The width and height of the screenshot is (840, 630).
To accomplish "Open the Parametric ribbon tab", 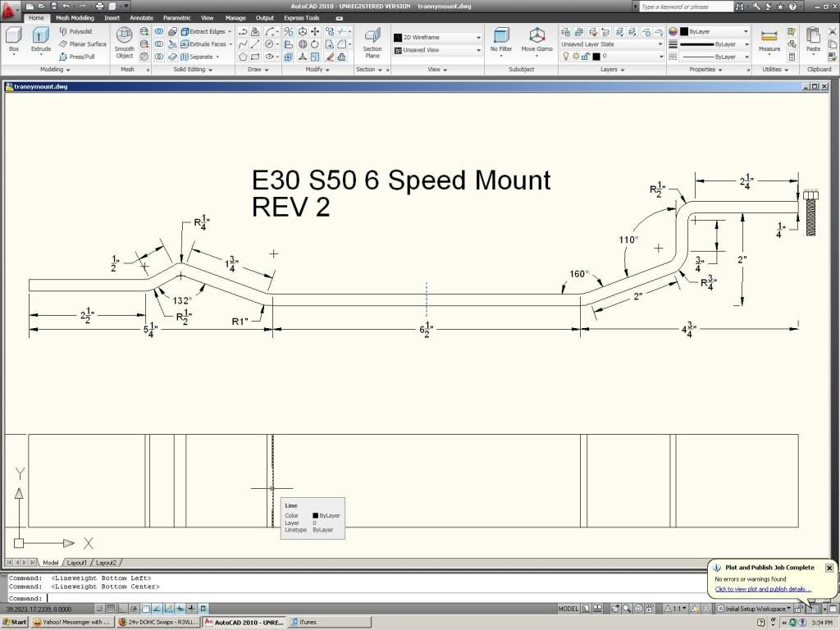I will click(177, 18).
